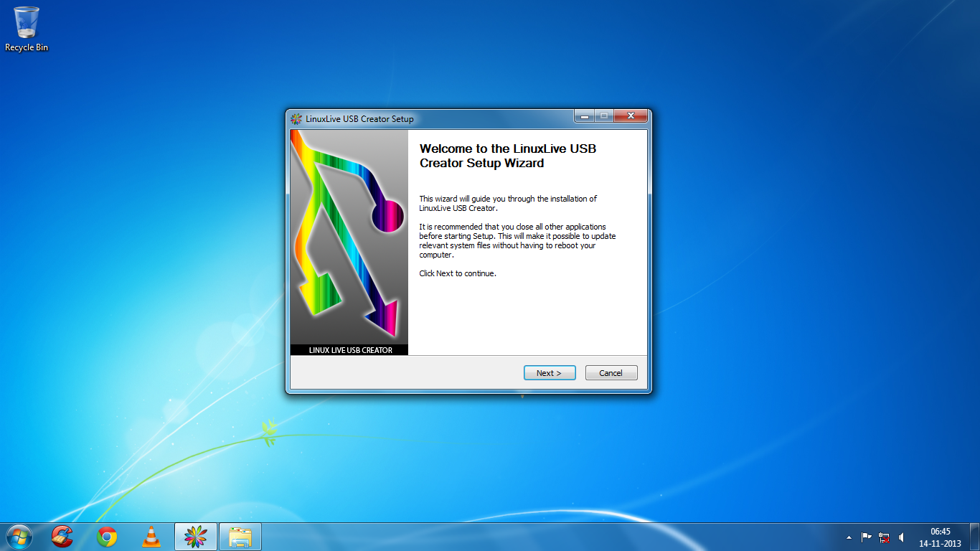This screenshot has height=551, width=980.
Task: Minimize the LinuxLive USB Creator Setup window
Action: click(584, 116)
